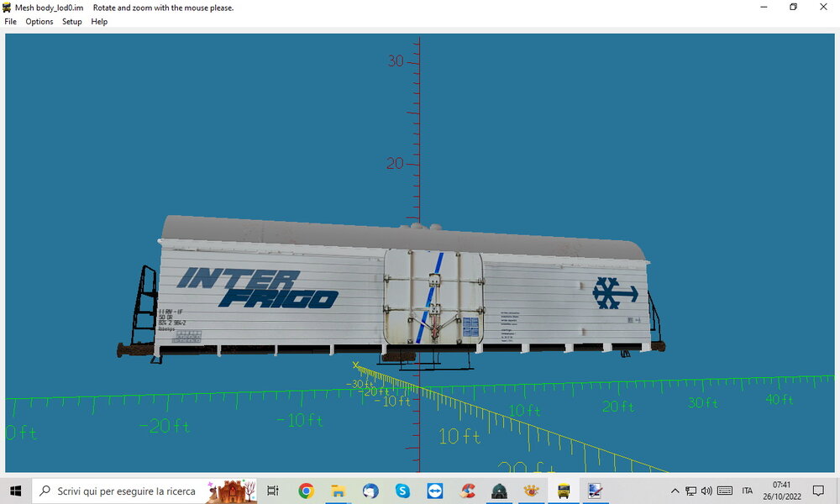The image size is (840, 504).
Task: Open the eye-icon image viewer in taskbar
Action: [532, 491]
